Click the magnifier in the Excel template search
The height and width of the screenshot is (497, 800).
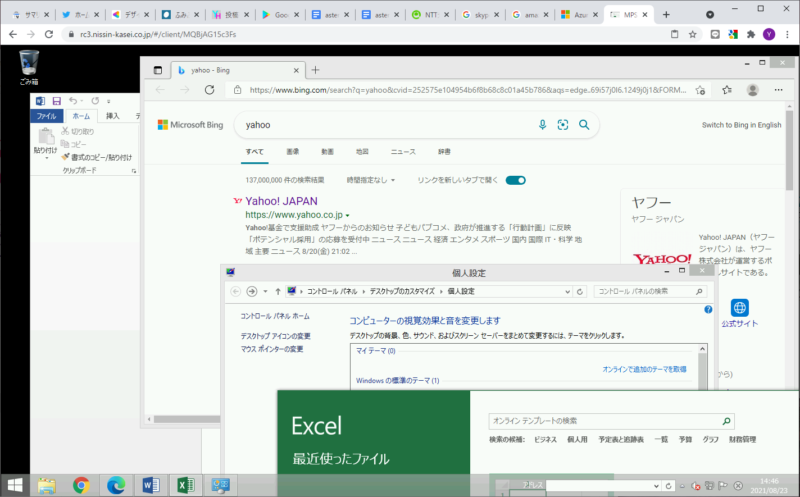(726, 421)
